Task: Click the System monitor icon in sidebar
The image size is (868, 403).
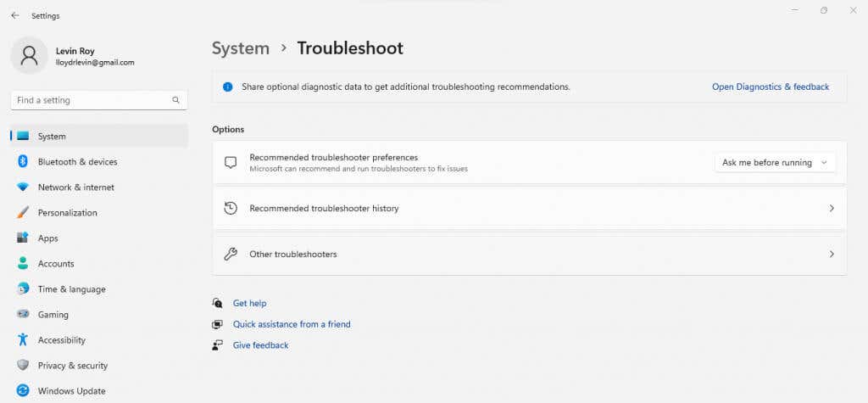Action: [x=23, y=136]
